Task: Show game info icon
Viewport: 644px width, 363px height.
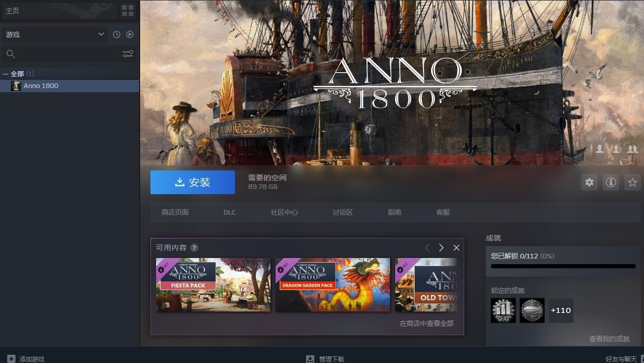Action: click(x=611, y=182)
